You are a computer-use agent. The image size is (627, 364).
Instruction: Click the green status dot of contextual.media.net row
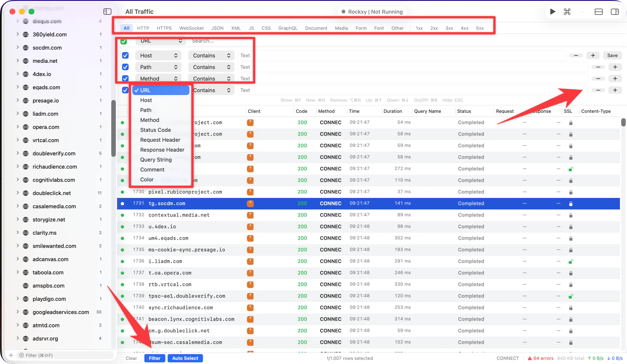[122, 215]
